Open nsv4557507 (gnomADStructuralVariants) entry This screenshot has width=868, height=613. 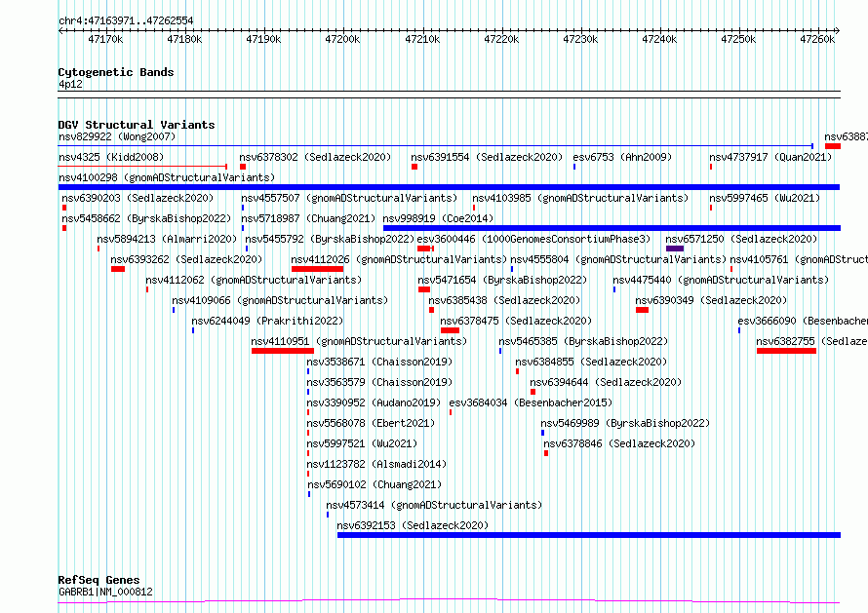(x=349, y=198)
